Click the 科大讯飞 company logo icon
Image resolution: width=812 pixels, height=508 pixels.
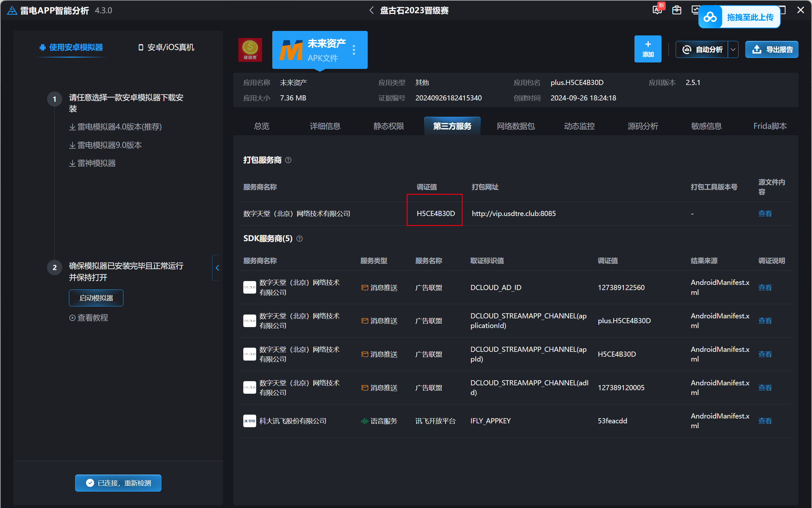click(249, 421)
